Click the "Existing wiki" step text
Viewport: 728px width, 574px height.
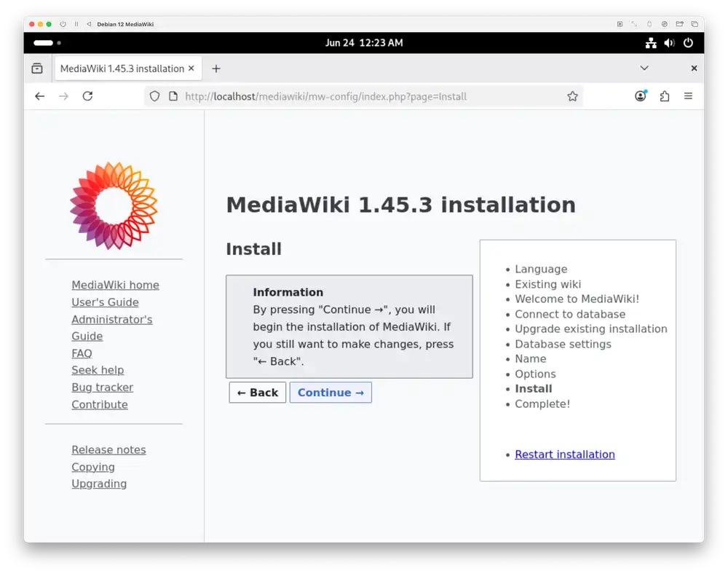click(548, 284)
